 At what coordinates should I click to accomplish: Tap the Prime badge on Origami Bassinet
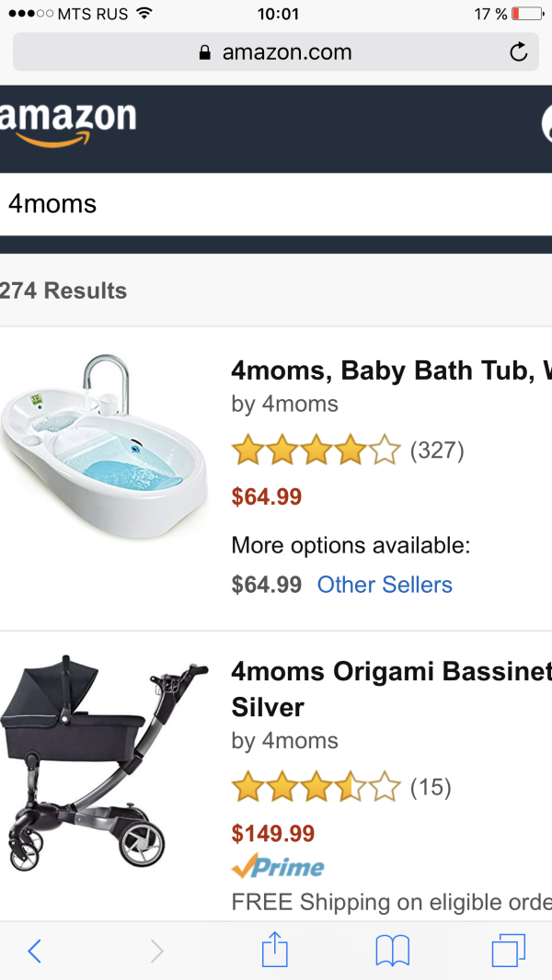click(x=278, y=867)
